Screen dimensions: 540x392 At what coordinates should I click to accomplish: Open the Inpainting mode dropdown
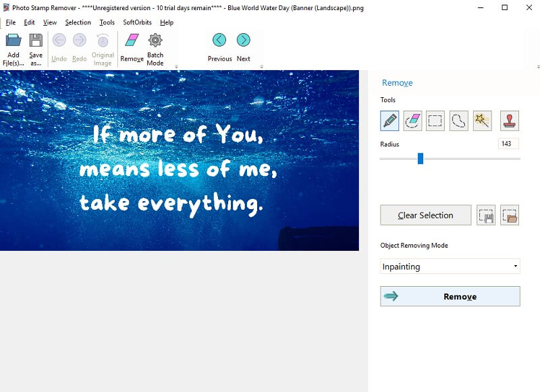click(450, 267)
